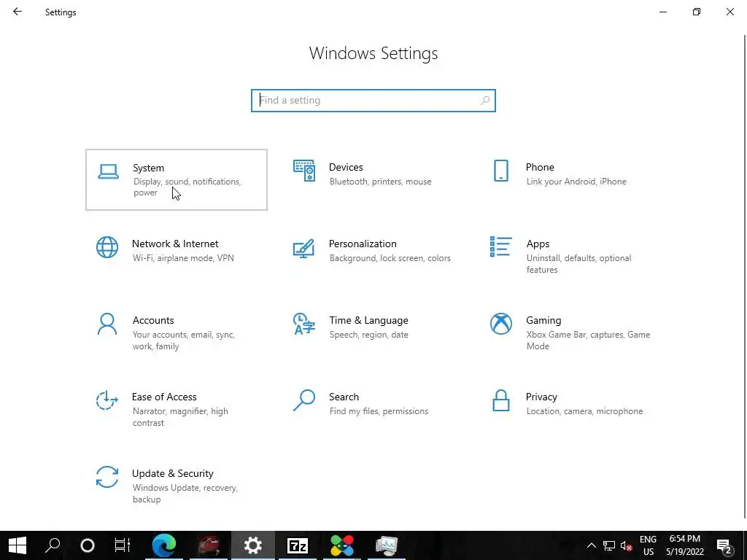Open the System settings title

148,168
